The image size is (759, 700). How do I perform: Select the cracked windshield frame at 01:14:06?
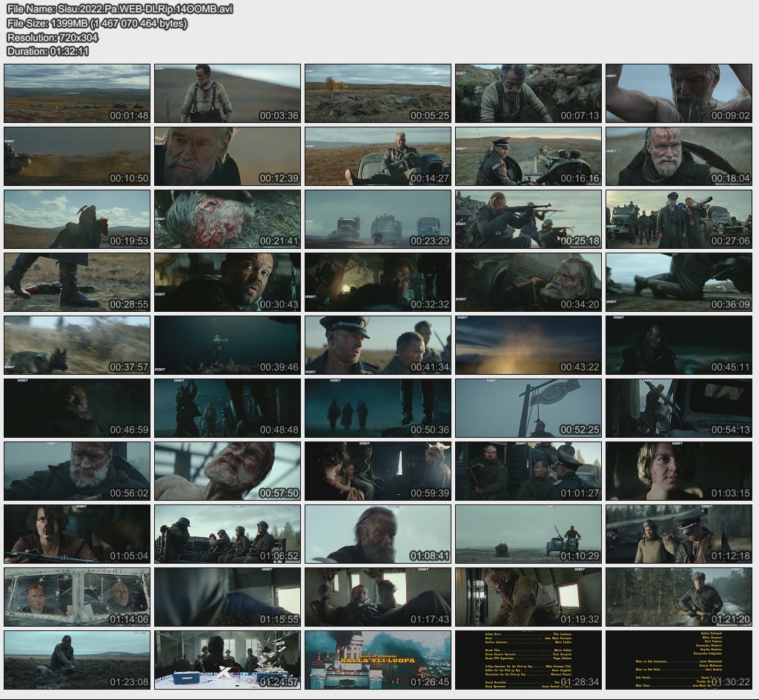[77, 597]
